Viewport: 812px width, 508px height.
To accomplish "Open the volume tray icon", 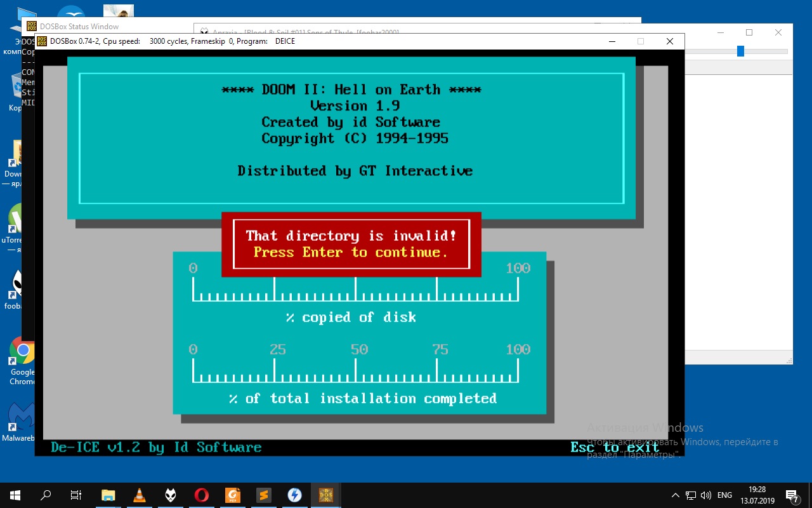I will [705, 495].
